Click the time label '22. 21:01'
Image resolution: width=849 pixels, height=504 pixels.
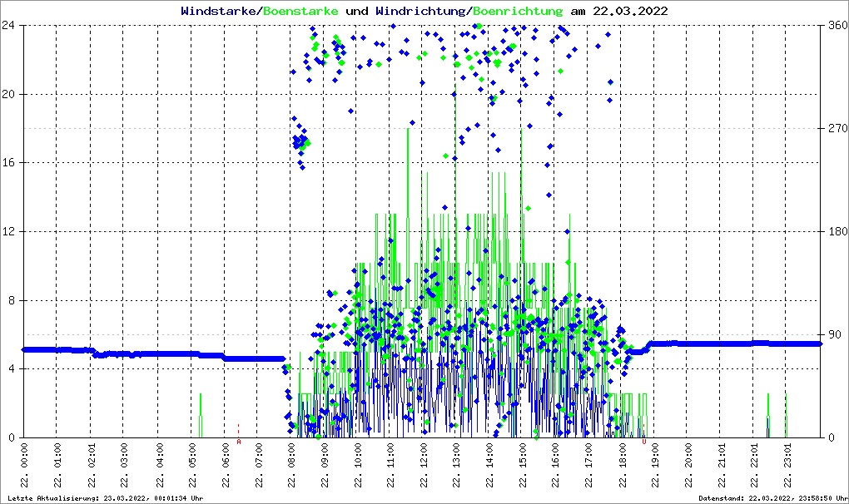(x=721, y=466)
